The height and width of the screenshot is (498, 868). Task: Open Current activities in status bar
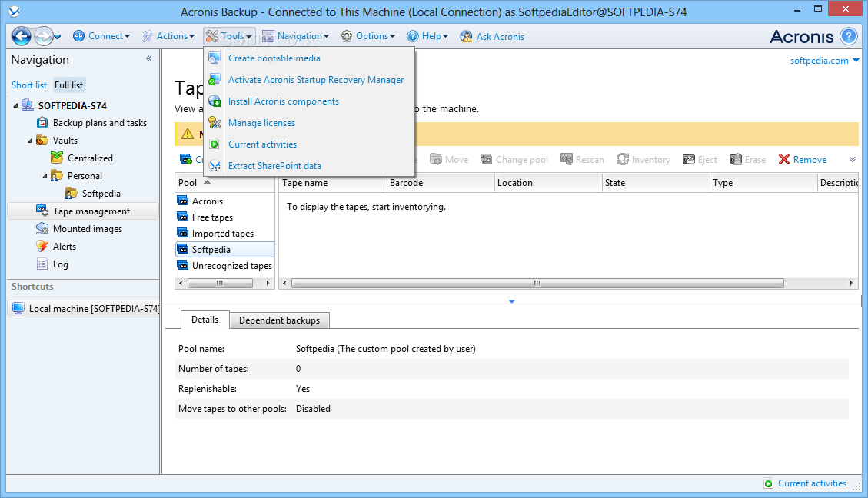coord(805,483)
